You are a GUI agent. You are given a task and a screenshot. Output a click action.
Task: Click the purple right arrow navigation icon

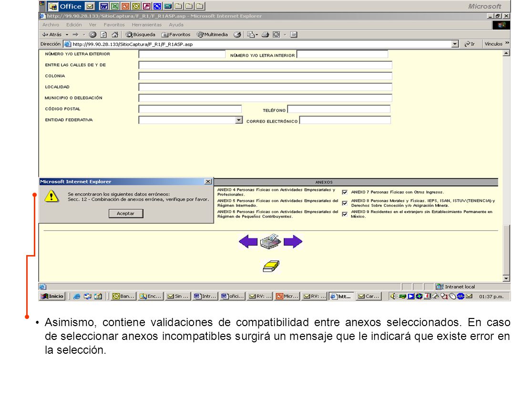click(x=293, y=242)
